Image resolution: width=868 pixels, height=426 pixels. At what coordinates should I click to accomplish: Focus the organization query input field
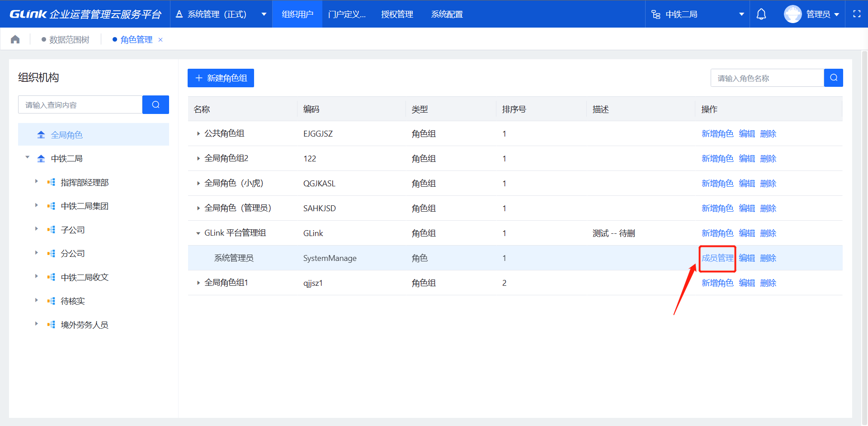80,104
